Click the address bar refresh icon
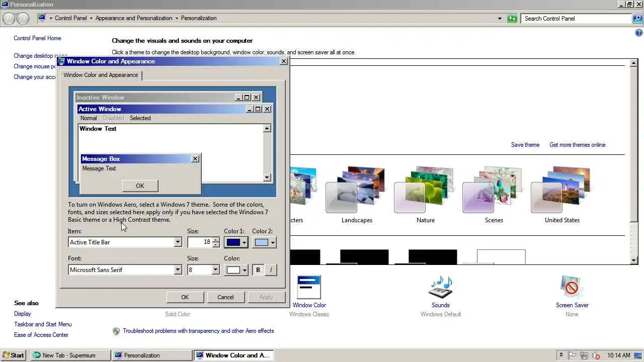The height and width of the screenshot is (362, 644). [512, 18]
